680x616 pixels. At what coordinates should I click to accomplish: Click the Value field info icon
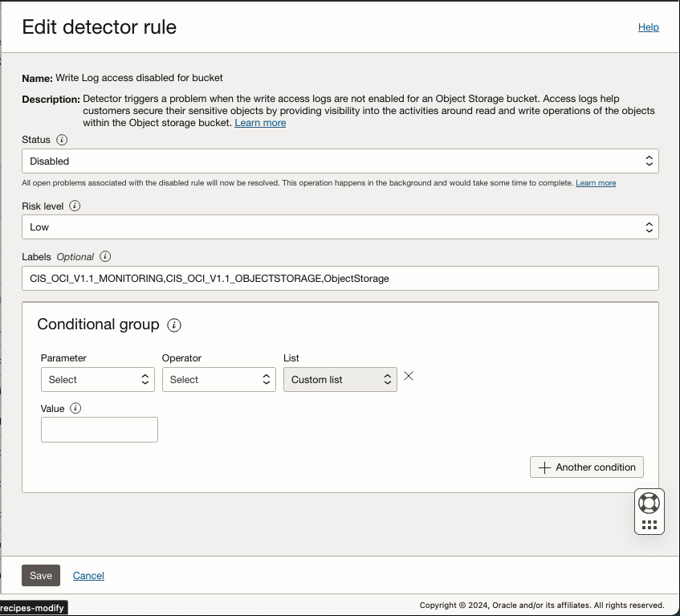click(75, 408)
